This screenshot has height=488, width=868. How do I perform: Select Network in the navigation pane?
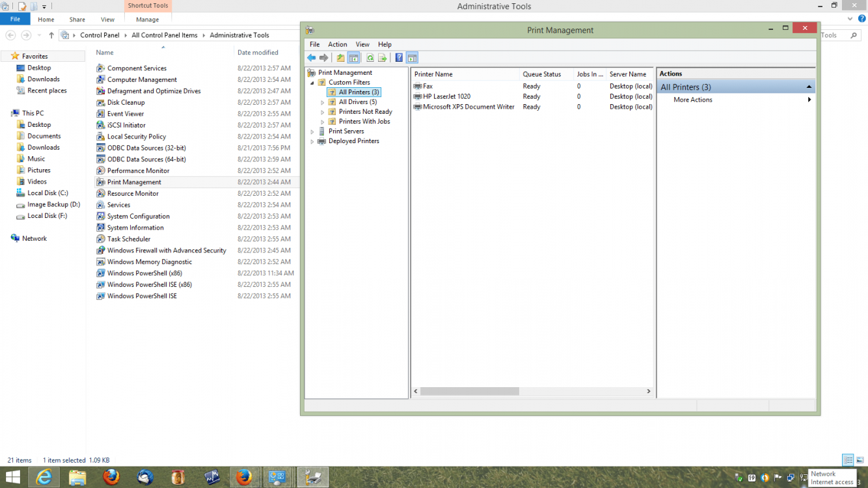pyautogui.click(x=34, y=239)
